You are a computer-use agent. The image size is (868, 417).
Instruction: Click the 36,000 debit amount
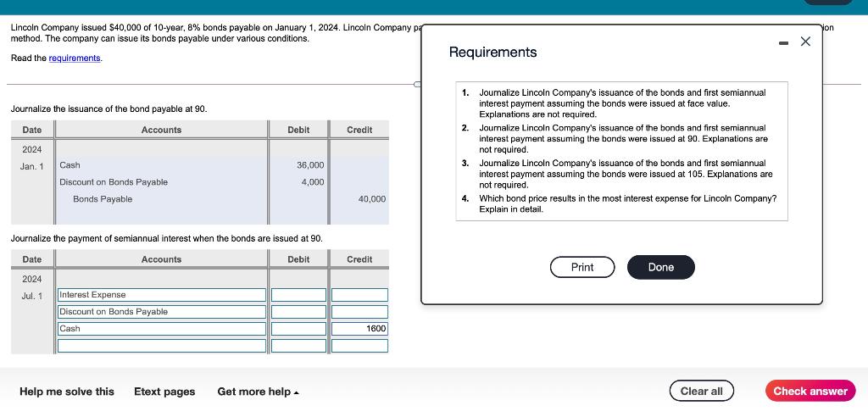coord(310,165)
